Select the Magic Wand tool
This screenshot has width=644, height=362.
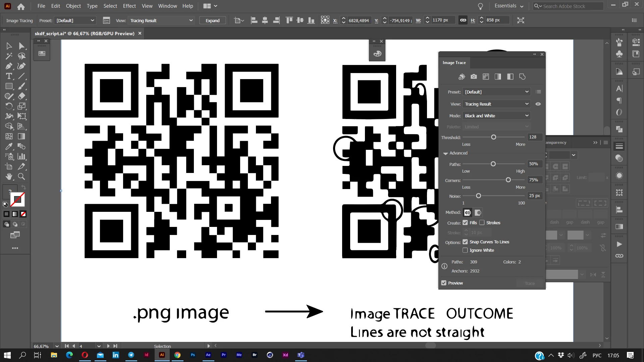pos(9,56)
